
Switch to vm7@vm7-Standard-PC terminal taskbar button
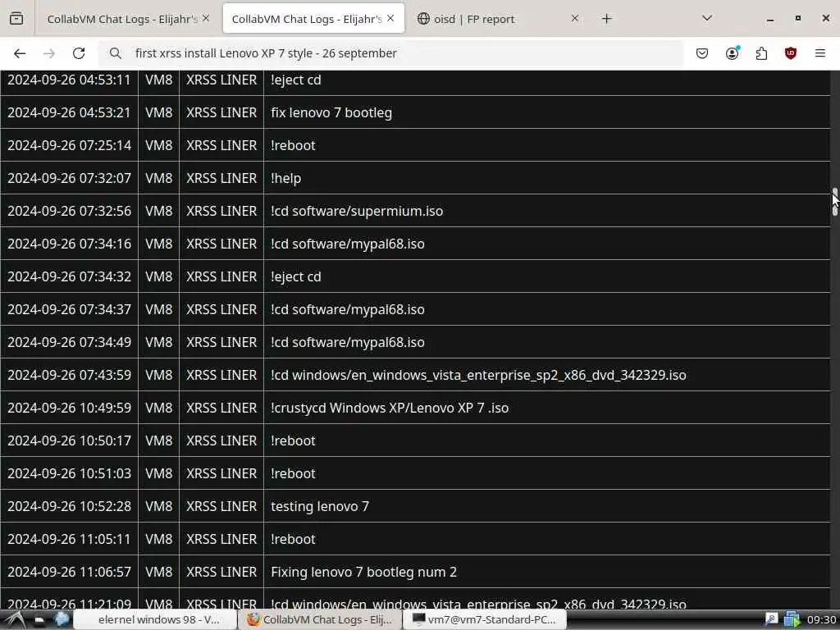(484, 620)
